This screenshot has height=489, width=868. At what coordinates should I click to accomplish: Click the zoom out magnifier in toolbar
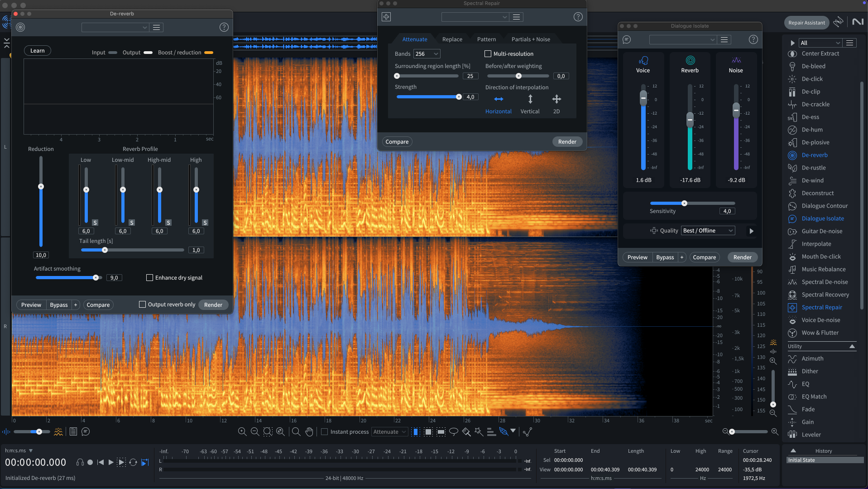pos(255,432)
